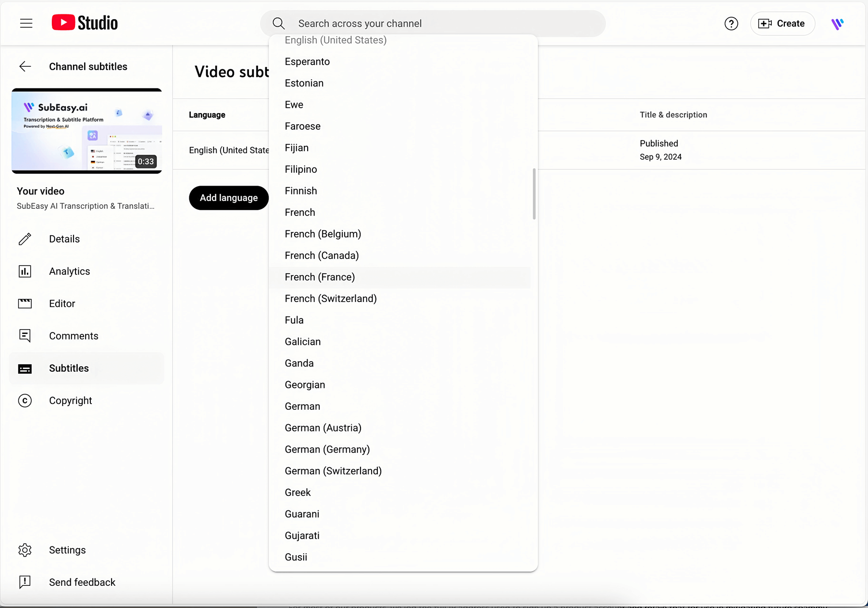
Task: Open Details in the sidebar
Action: (87, 239)
